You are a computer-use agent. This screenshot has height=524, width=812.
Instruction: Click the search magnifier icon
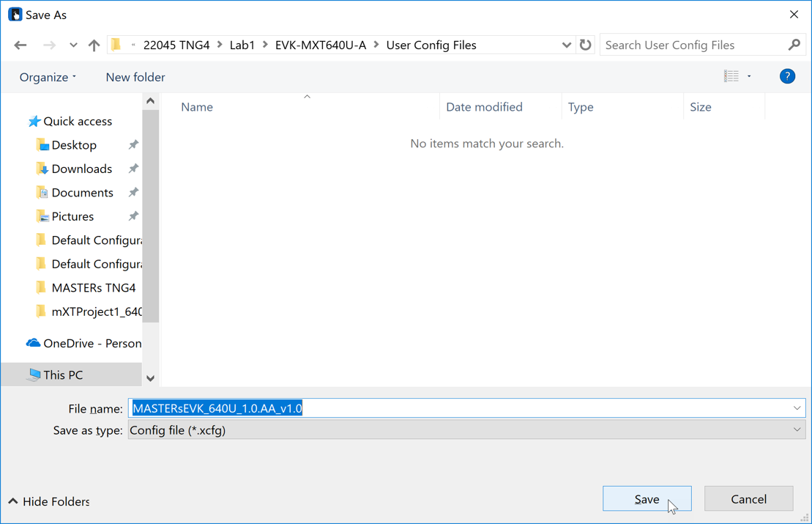tap(794, 45)
